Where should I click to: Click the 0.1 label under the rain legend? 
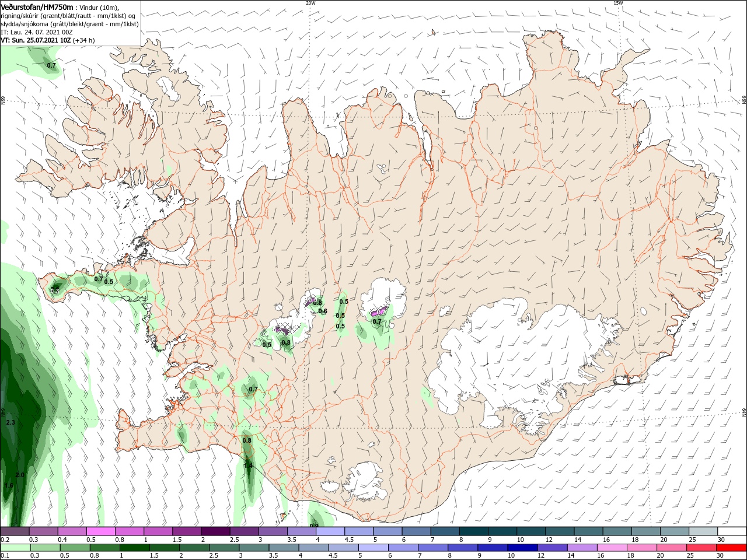tap(5, 556)
